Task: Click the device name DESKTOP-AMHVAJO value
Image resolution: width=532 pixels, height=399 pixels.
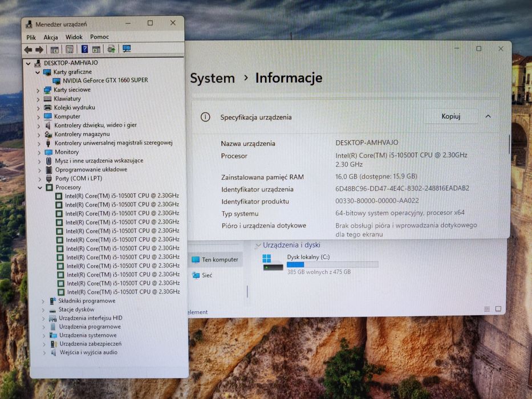Action: pos(367,143)
